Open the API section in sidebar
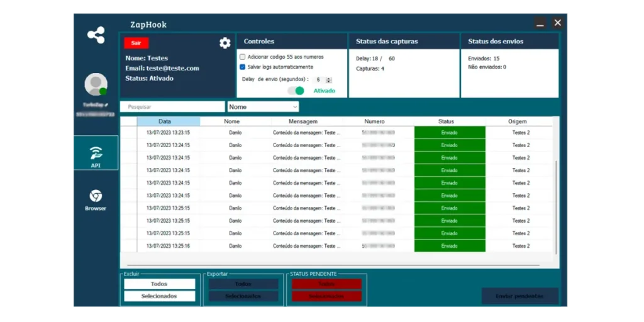Viewport: 644px width, 322px height. pyautogui.click(x=96, y=153)
